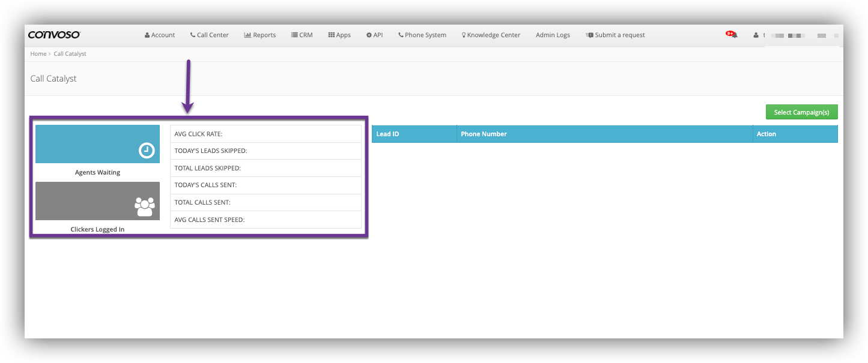The width and height of the screenshot is (868, 363).
Task: Open the API menu
Action: [x=374, y=35]
